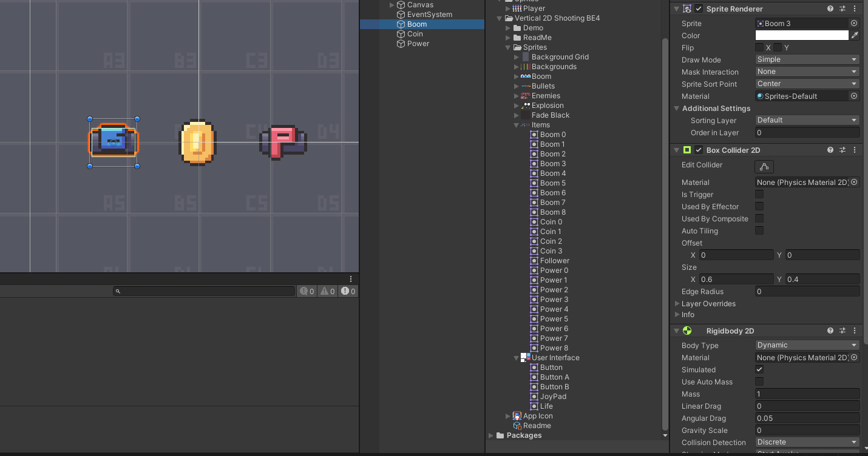
Task: Toggle Sprite Renderer component enabled checkbox
Action: coord(699,9)
